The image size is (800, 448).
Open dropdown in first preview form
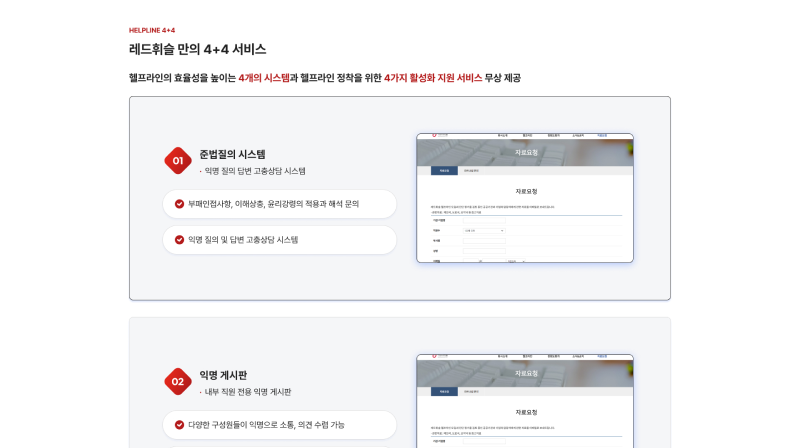(x=484, y=231)
